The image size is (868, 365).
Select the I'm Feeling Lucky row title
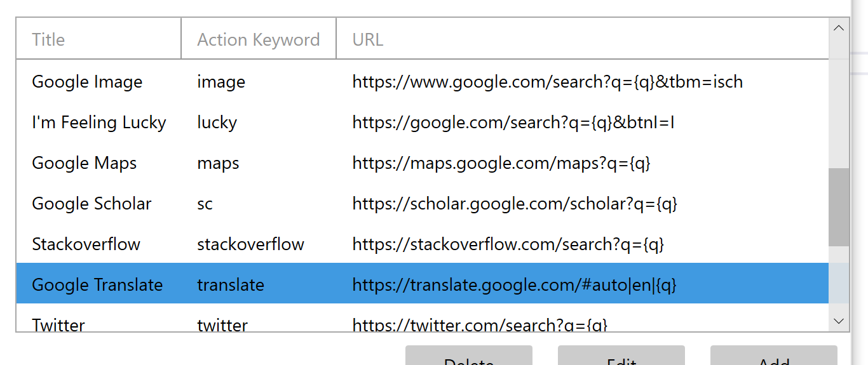coord(99,123)
